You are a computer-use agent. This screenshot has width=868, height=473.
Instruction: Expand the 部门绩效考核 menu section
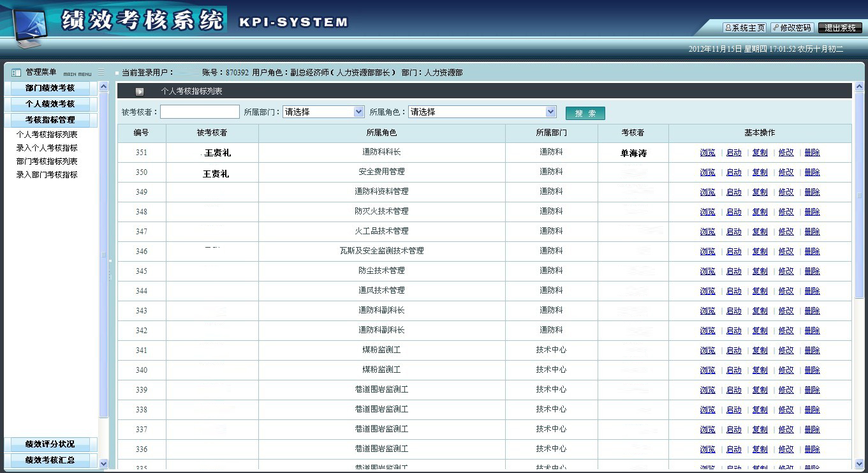50,88
